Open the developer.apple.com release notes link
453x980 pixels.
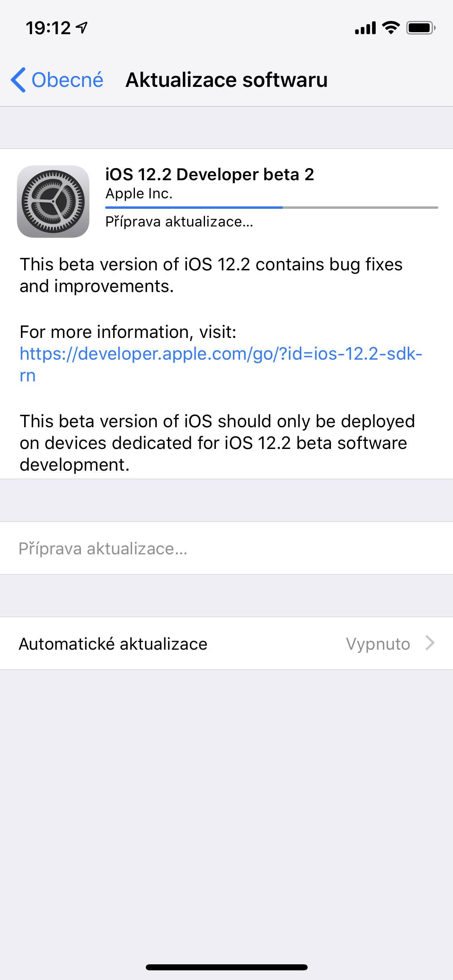click(x=221, y=364)
